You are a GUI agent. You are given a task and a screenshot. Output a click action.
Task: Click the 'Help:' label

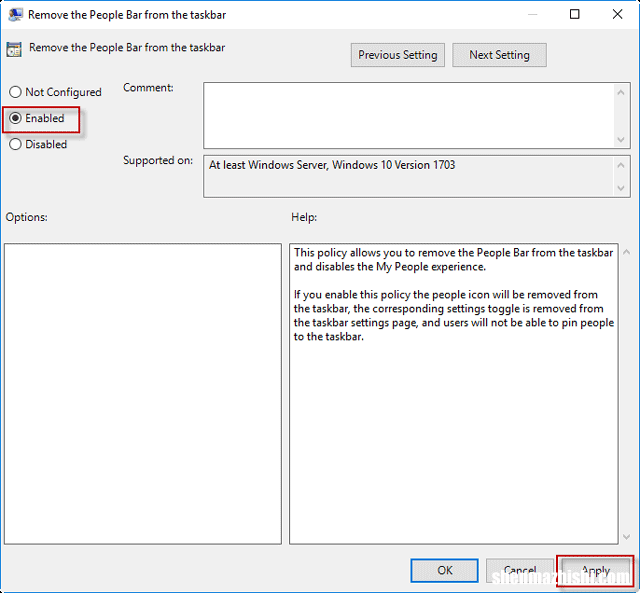pos(304,217)
